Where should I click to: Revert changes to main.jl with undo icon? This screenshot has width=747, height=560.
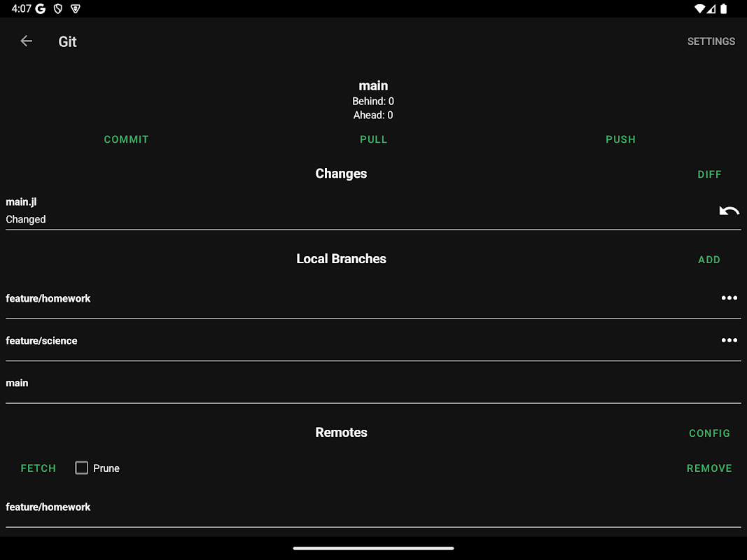click(x=729, y=211)
